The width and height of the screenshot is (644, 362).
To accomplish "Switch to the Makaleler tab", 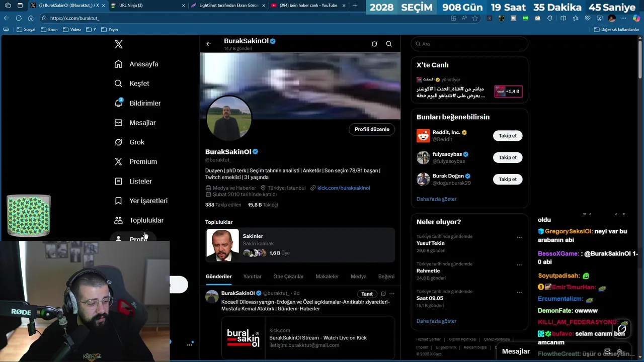I will [x=327, y=277].
